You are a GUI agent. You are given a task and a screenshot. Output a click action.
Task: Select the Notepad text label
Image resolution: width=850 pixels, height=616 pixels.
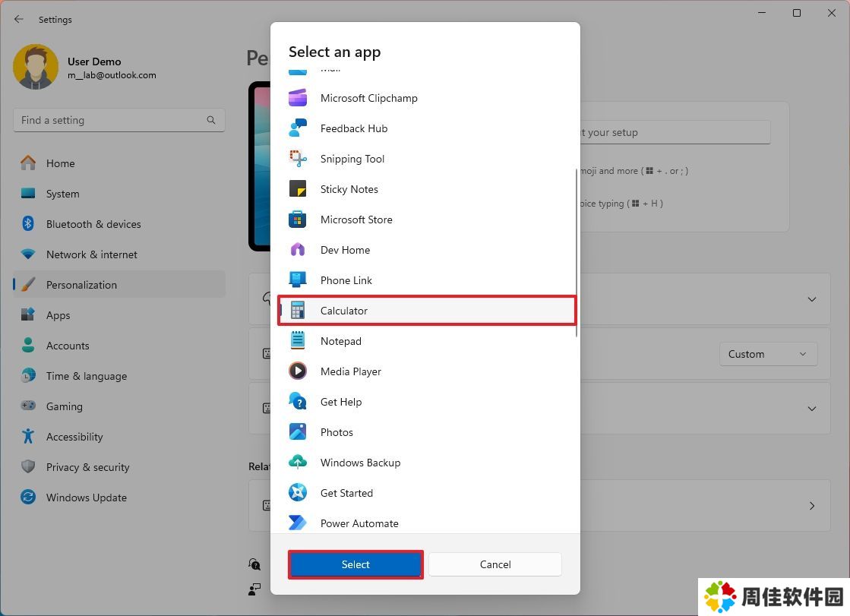pyautogui.click(x=340, y=341)
